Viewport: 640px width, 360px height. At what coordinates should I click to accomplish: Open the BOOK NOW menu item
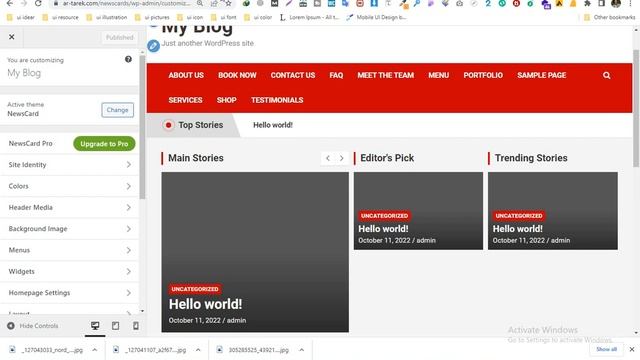237,76
